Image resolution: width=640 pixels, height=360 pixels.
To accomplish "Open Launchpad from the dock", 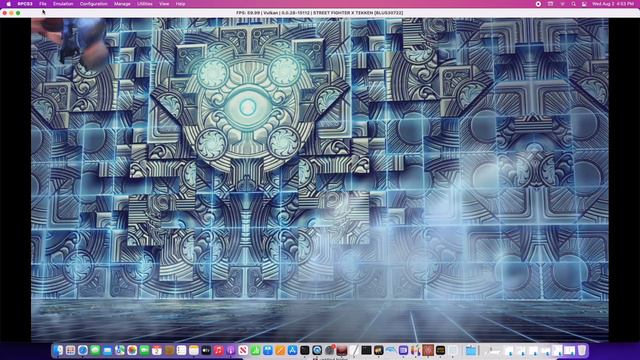I will pos(70,350).
